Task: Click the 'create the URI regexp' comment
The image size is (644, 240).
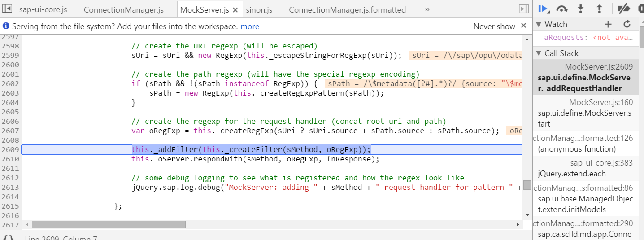Action: click(x=224, y=46)
